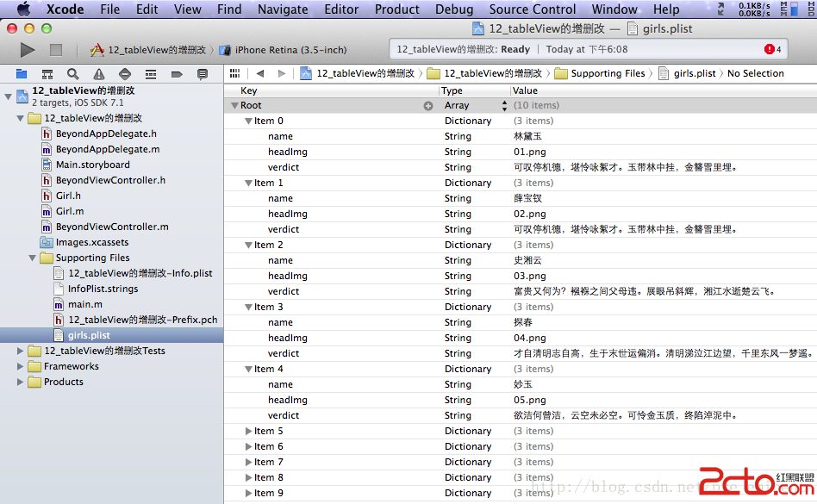Click the Stop button in toolbar
Image resolution: width=817 pixels, height=504 pixels.
[56, 50]
